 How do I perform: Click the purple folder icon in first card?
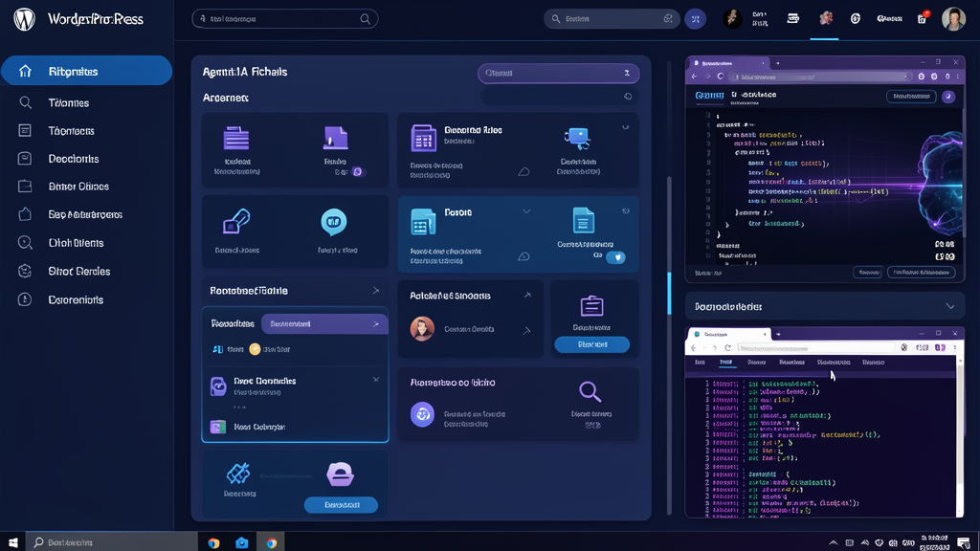tap(235, 138)
